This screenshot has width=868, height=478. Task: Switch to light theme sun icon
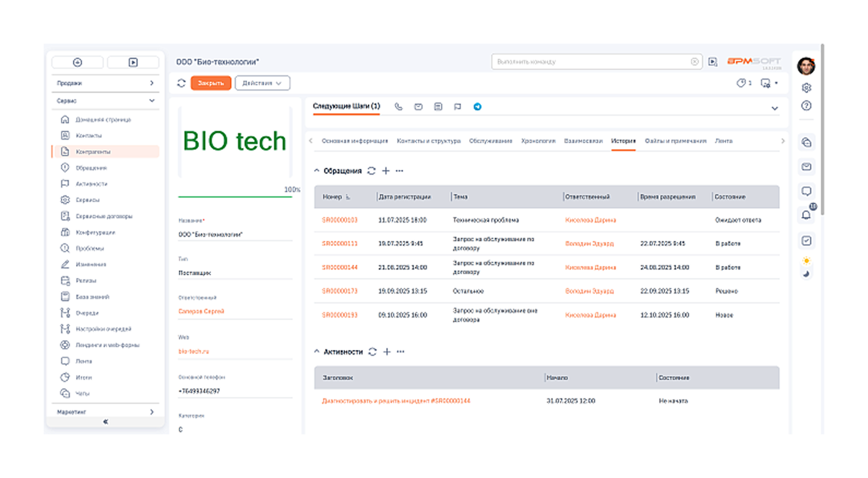click(806, 261)
